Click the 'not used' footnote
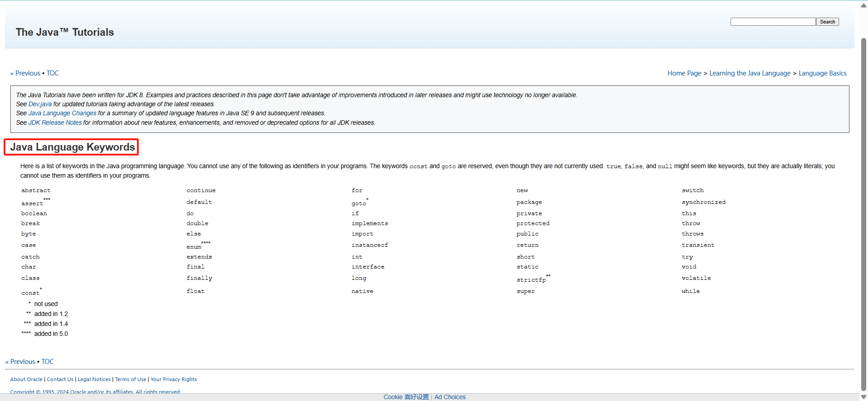Image resolution: width=868 pixels, height=401 pixels. 46,304
